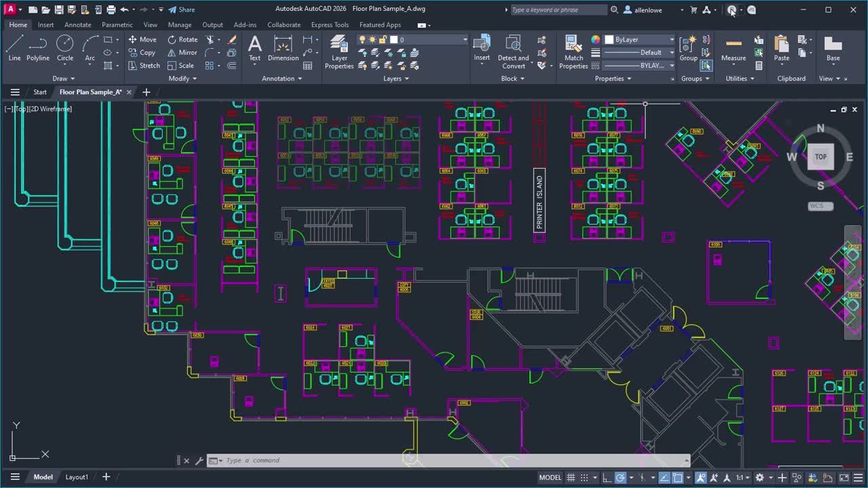Screen dimensions: 868x488
Task: Switch to the Annotate ribbon tab
Action: point(77,24)
